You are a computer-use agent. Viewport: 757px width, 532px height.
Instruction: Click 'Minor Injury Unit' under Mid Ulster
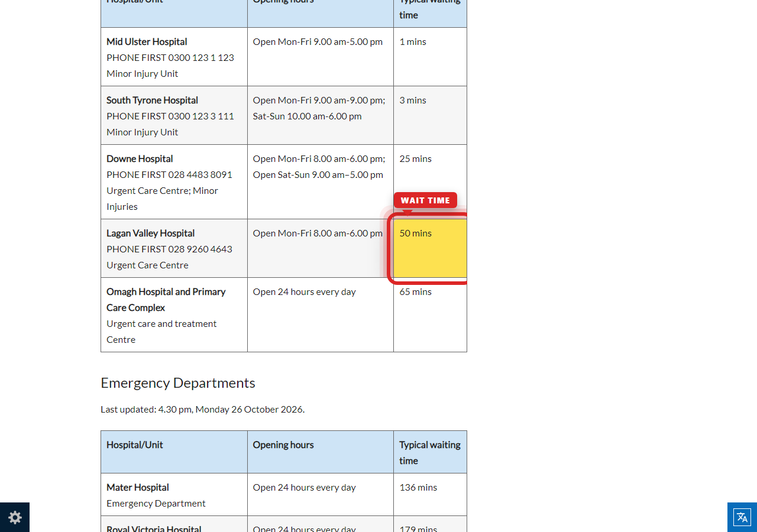142,73
